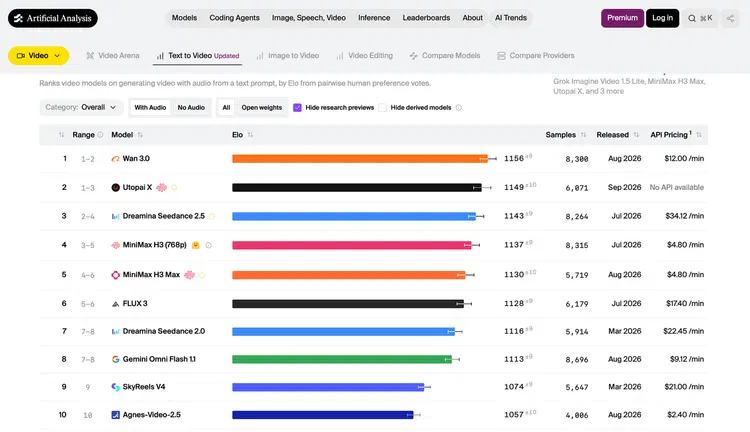Image resolution: width=750 pixels, height=432 pixels.
Task: Open the Models menu in navigation
Action: (184, 18)
